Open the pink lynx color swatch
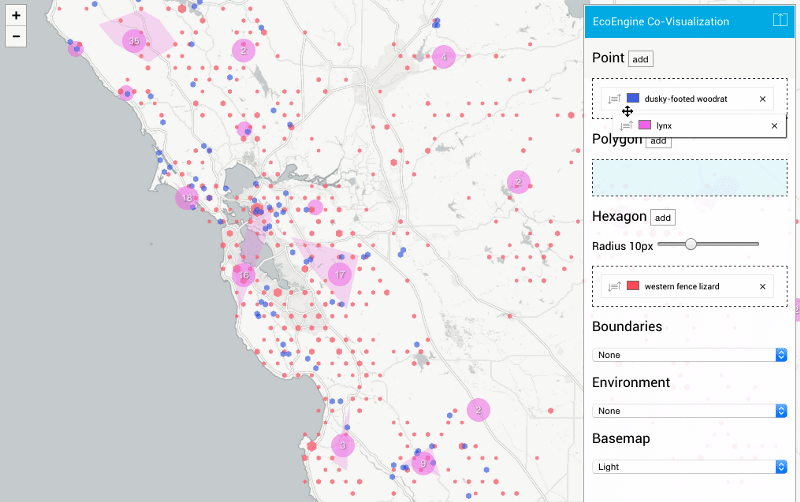This screenshot has width=800, height=502. (645, 126)
